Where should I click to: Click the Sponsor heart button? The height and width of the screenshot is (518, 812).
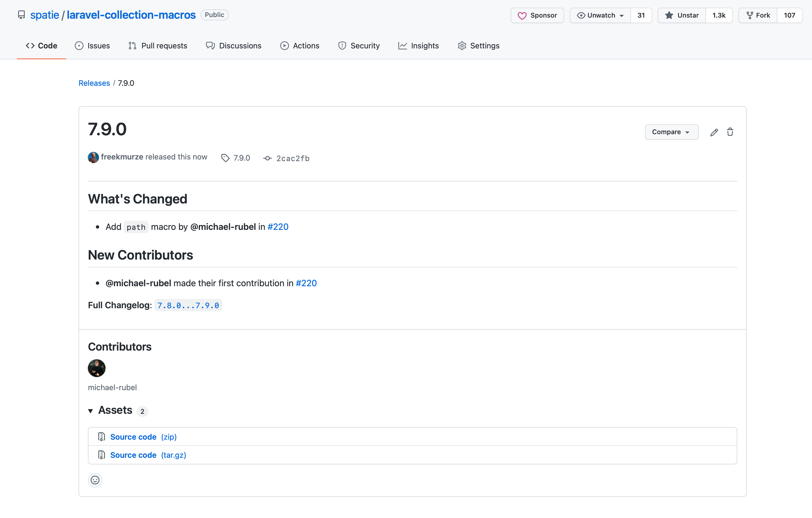click(537, 15)
